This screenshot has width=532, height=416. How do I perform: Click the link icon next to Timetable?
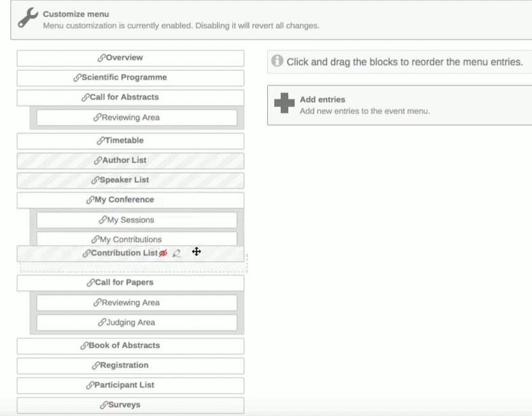pos(101,141)
